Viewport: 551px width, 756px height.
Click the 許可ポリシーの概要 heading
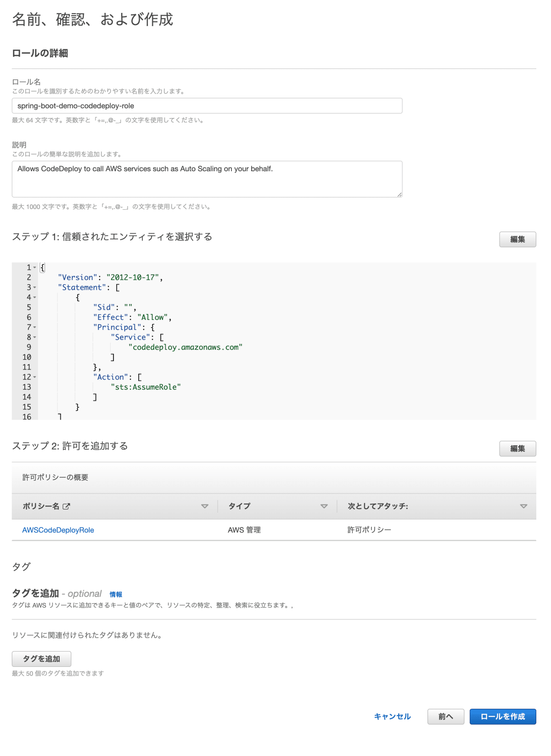[x=55, y=477]
